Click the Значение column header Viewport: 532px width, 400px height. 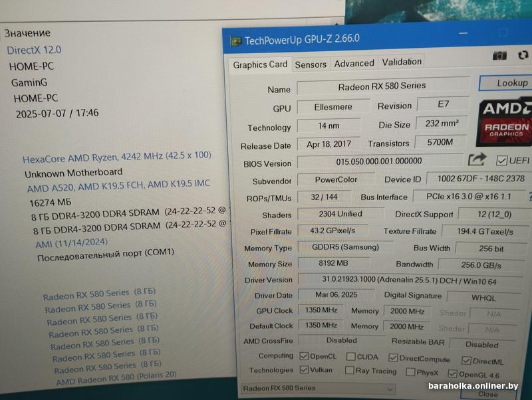pyautogui.click(x=27, y=33)
